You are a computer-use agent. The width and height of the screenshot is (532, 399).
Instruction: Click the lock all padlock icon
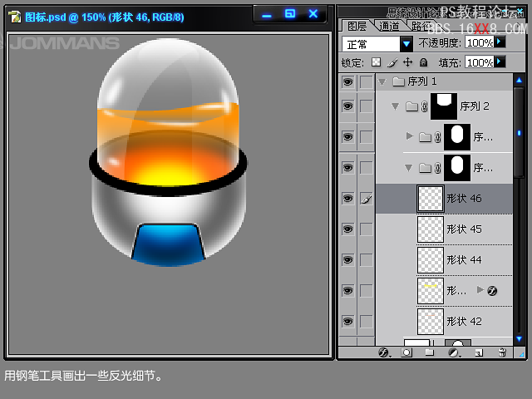pyautogui.click(x=423, y=62)
